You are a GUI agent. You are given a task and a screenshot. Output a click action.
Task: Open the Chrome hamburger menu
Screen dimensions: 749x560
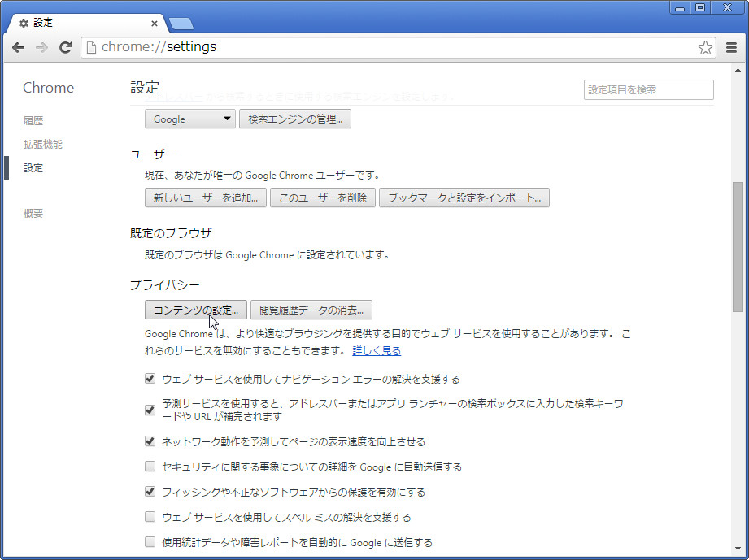(731, 47)
